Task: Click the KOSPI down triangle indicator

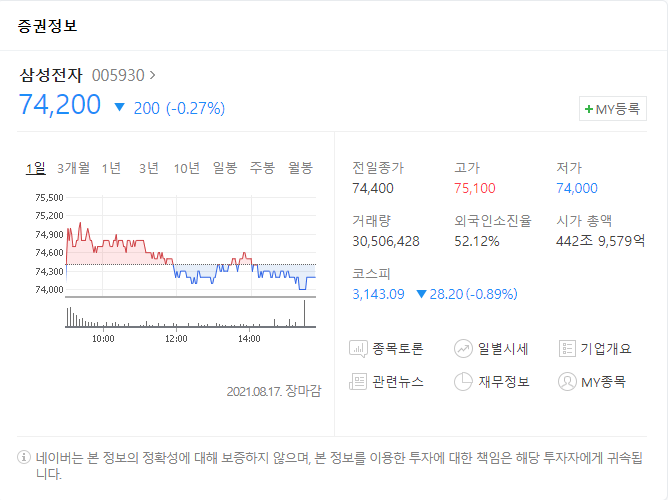Action: (421, 294)
